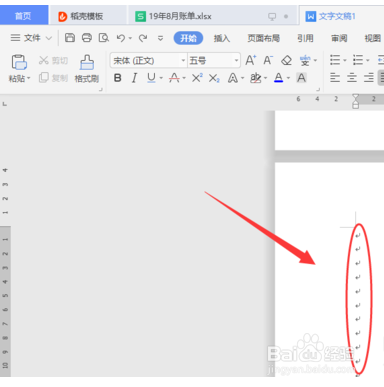Apply bold formatting
The height and width of the screenshot is (387, 384).
pyautogui.click(x=117, y=78)
